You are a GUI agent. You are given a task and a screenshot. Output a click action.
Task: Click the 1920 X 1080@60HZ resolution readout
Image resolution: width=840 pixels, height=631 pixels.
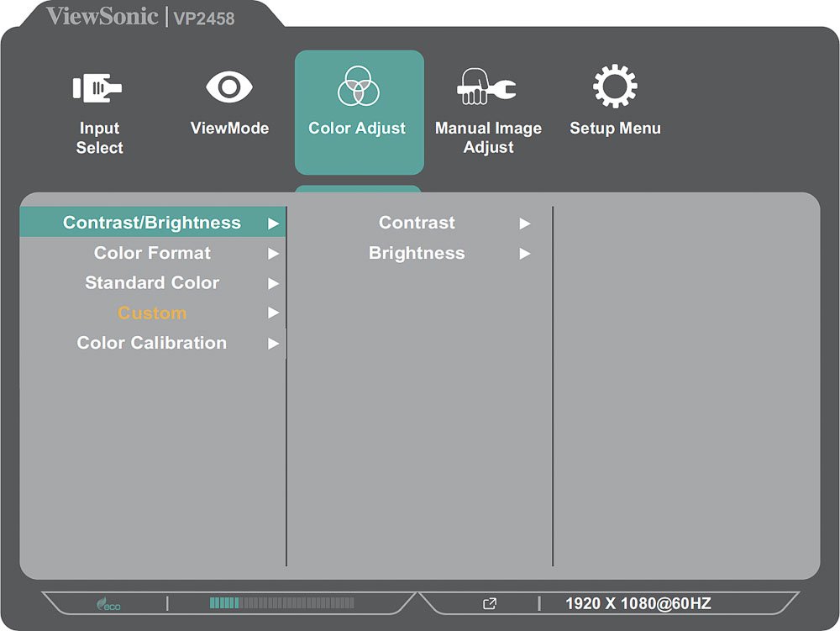click(x=638, y=603)
